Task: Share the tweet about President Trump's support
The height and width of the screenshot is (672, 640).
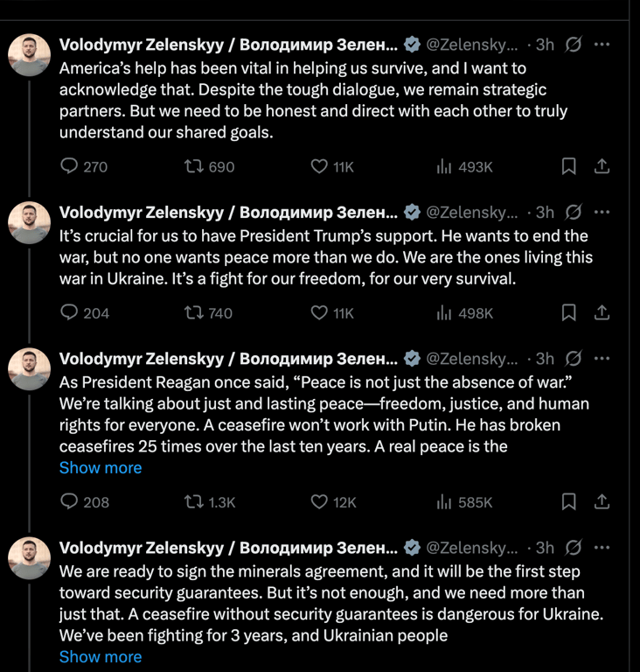Action: [x=602, y=312]
